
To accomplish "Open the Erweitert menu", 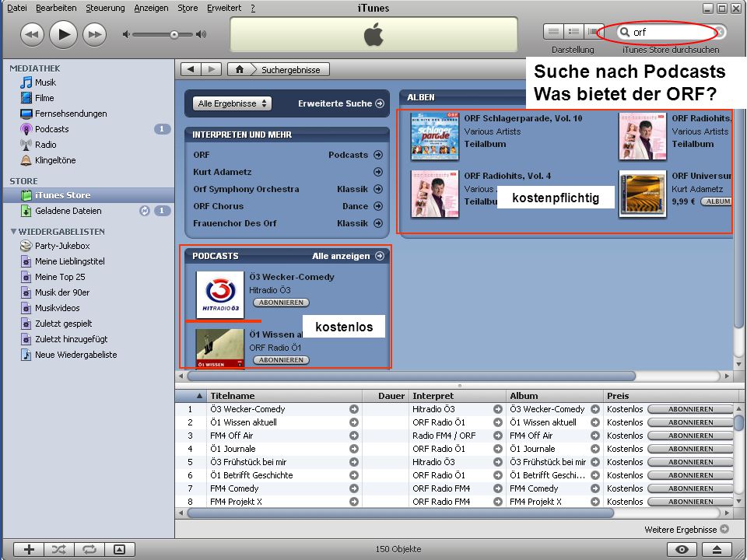I will [x=224, y=8].
